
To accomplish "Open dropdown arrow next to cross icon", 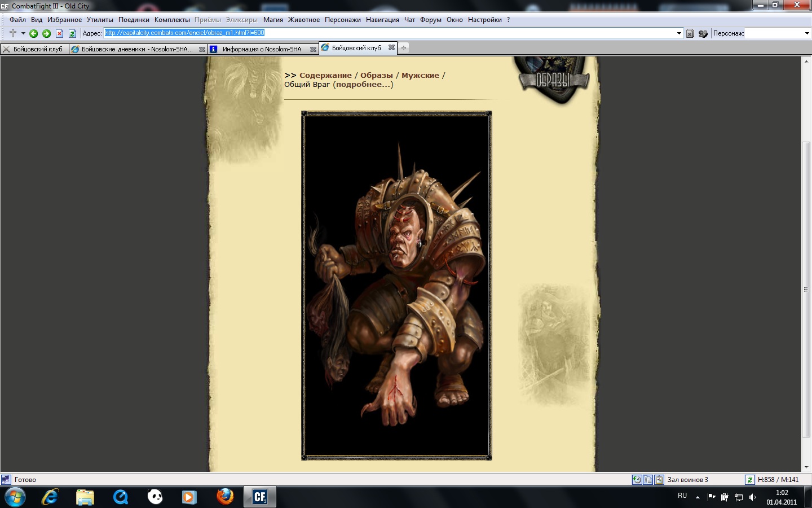I will pos(23,33).
